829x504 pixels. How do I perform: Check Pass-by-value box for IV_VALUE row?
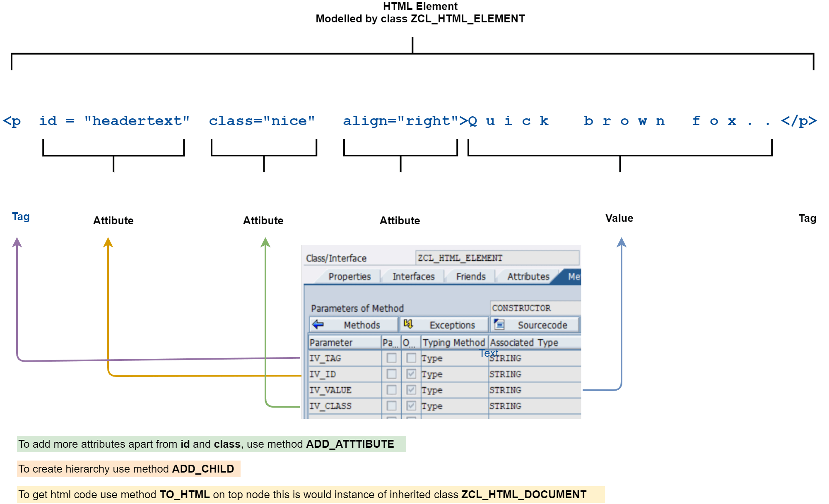[x=391, y=390]
